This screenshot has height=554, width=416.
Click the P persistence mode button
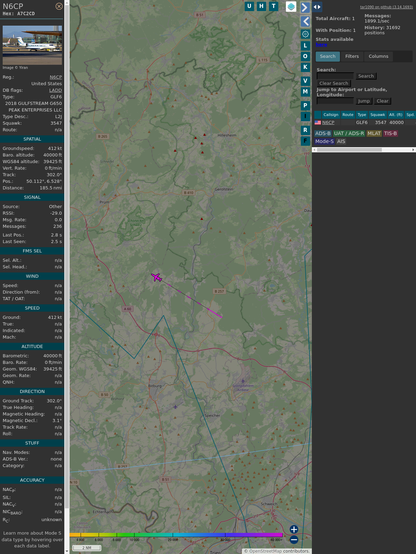click(305, 105)
